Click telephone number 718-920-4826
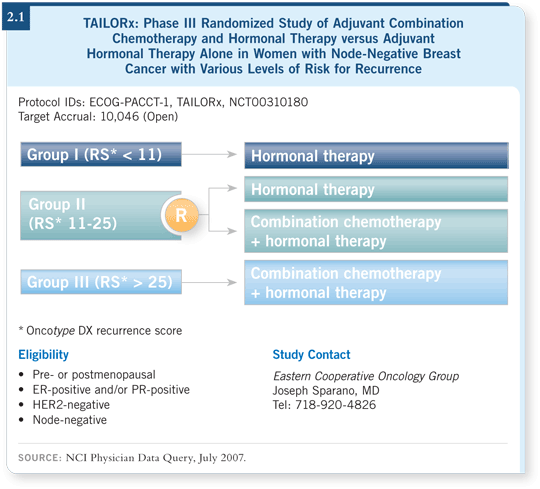 tap(335, 405)
